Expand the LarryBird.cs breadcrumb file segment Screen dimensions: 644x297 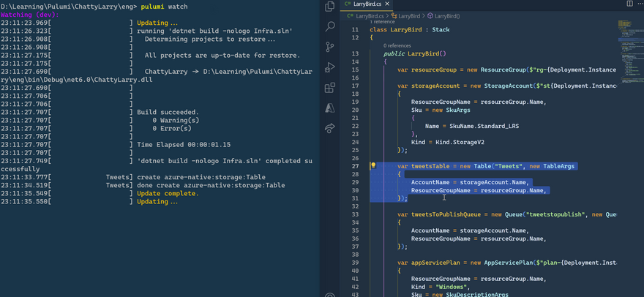pyautogui.click(x=368, y=15)
